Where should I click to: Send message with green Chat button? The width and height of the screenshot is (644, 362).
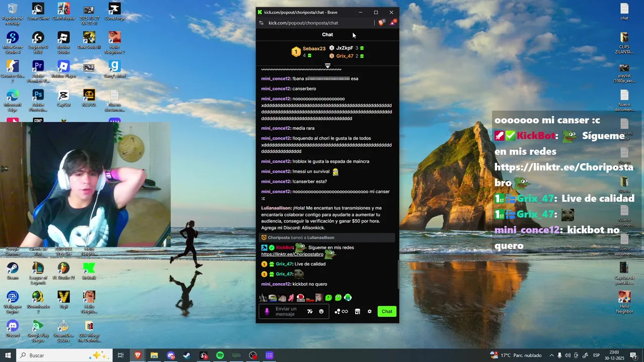[387, 311]
